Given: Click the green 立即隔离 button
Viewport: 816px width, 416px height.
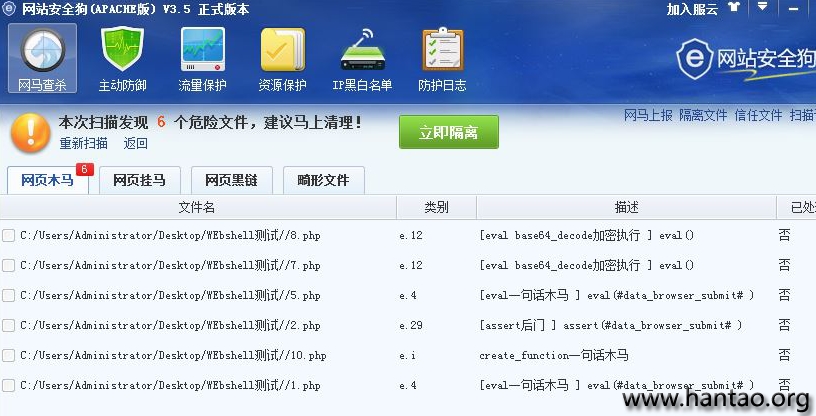Looking at the screenshot, I should tap(448, 132).
